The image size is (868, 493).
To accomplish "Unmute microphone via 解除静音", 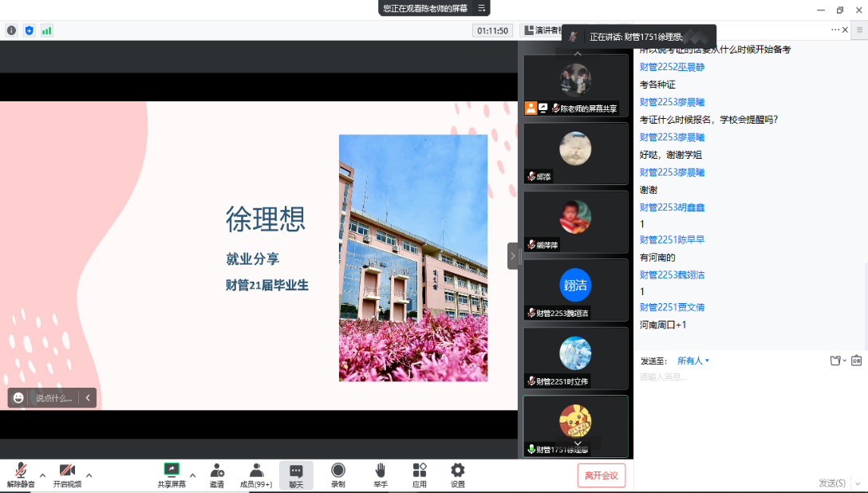I will pyautogui.click(x=21, y=475).
